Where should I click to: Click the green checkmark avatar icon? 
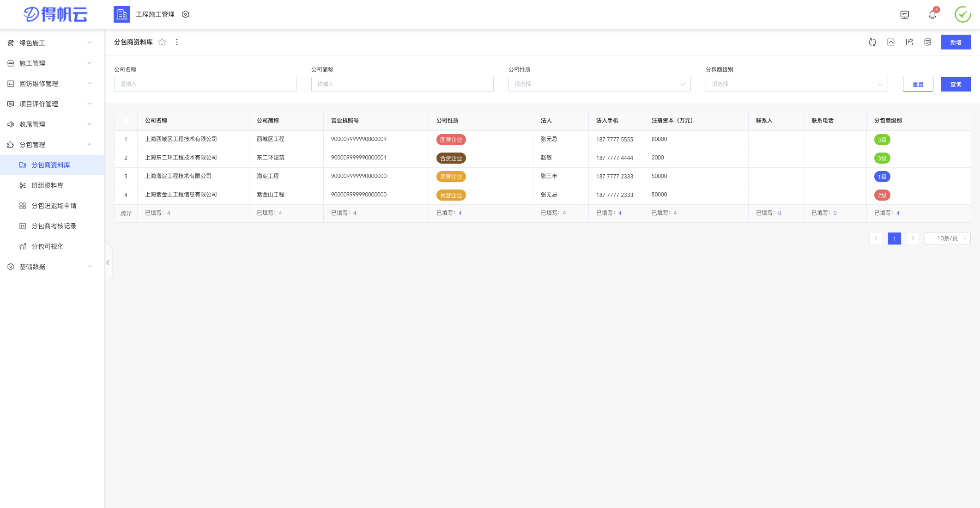[x=963, y=14]
